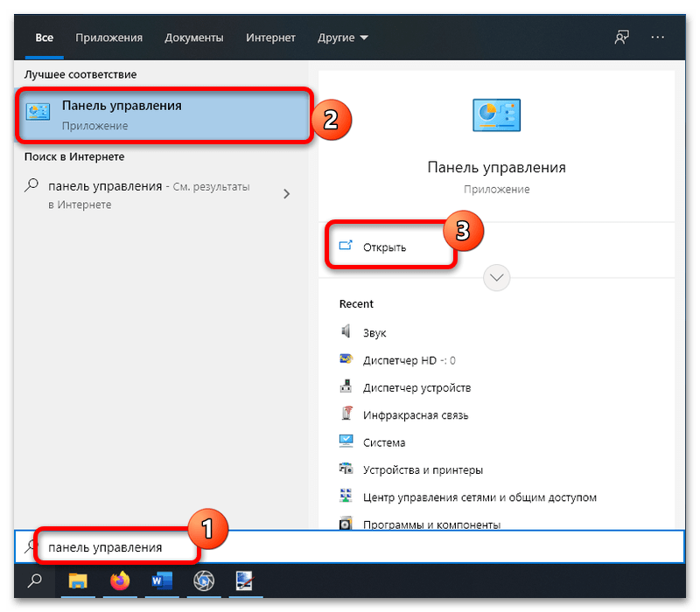Image resolution: width=700 pixels, height=612 pixels.
Task: Open the three-dot more options menu
Action: (x=658, y=38)
